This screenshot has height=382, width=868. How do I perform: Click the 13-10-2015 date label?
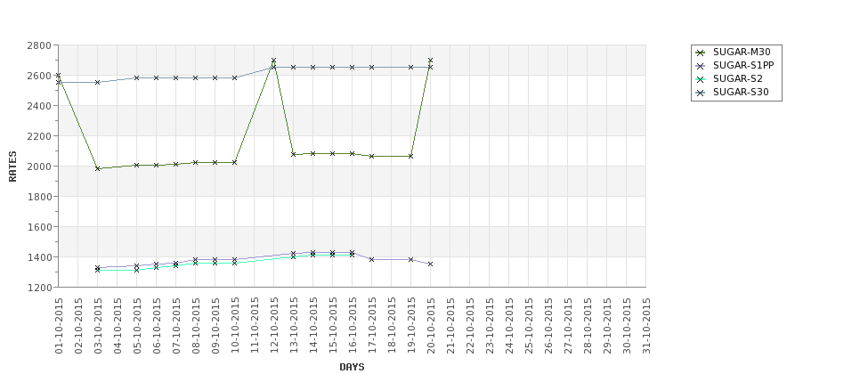tap(294, 326)
